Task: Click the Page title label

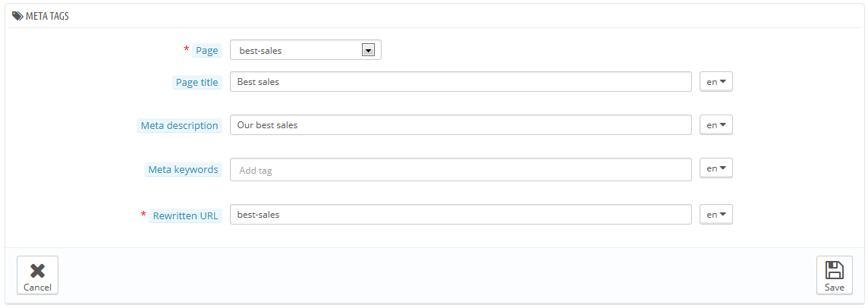Action: point(197,83)
